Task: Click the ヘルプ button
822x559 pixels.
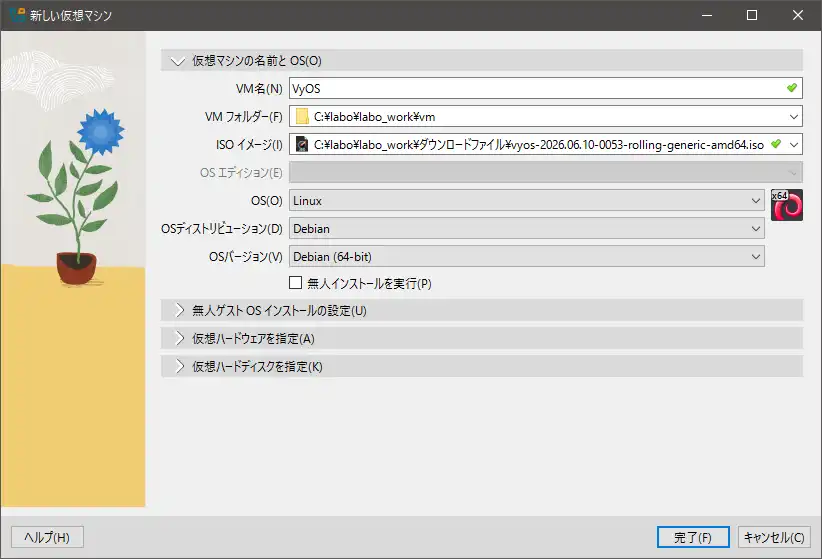Action: coord(47,537)
